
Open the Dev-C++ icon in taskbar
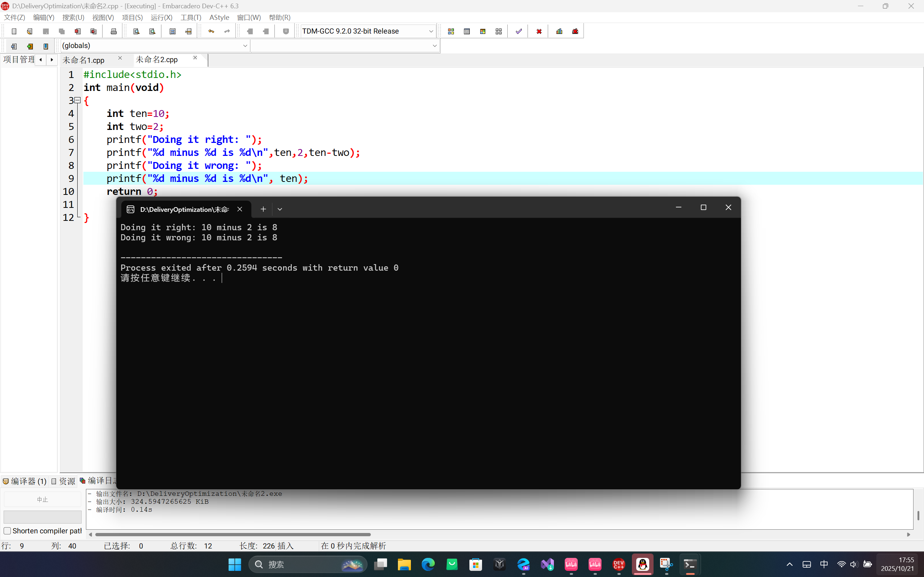click(x=619, y=564)
